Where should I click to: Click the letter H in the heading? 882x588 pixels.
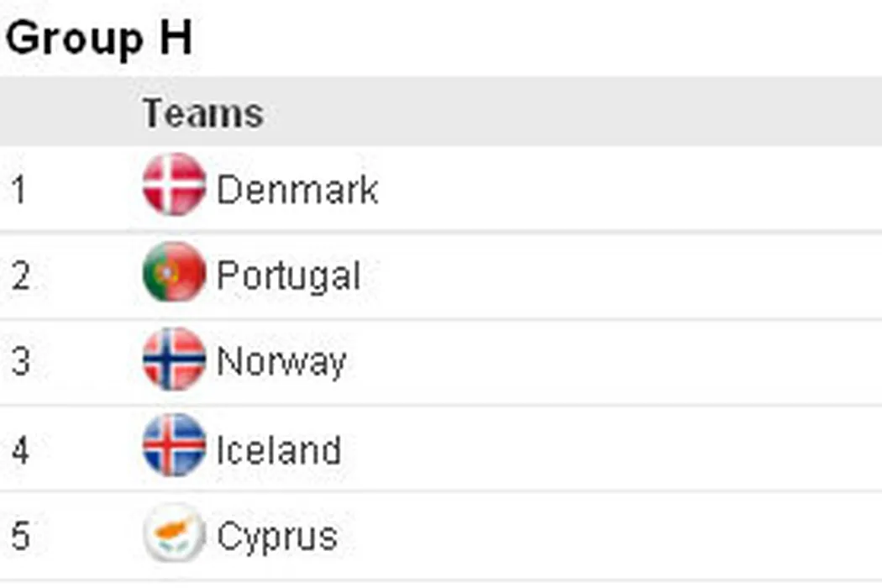pyautogui.click(x=176, y=39)
